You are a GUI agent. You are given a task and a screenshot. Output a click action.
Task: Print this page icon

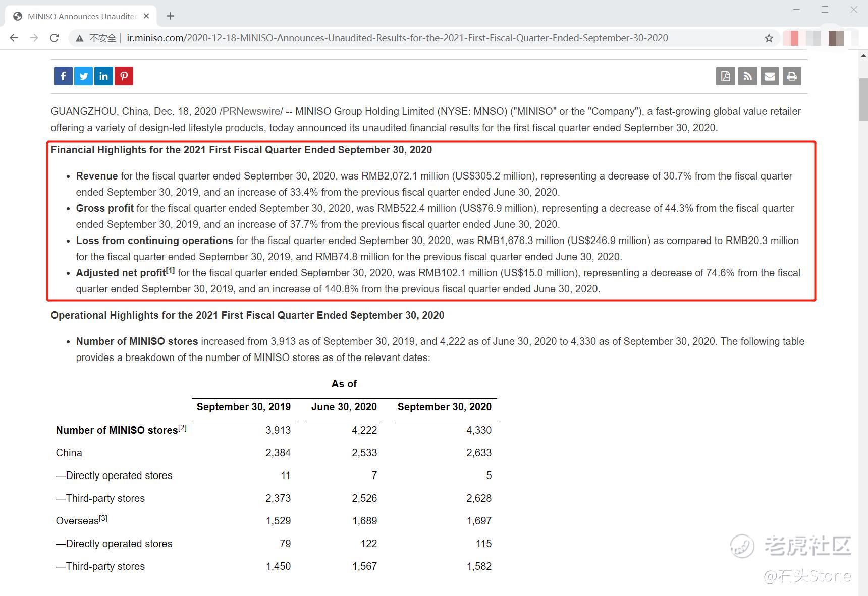[792, 76]
